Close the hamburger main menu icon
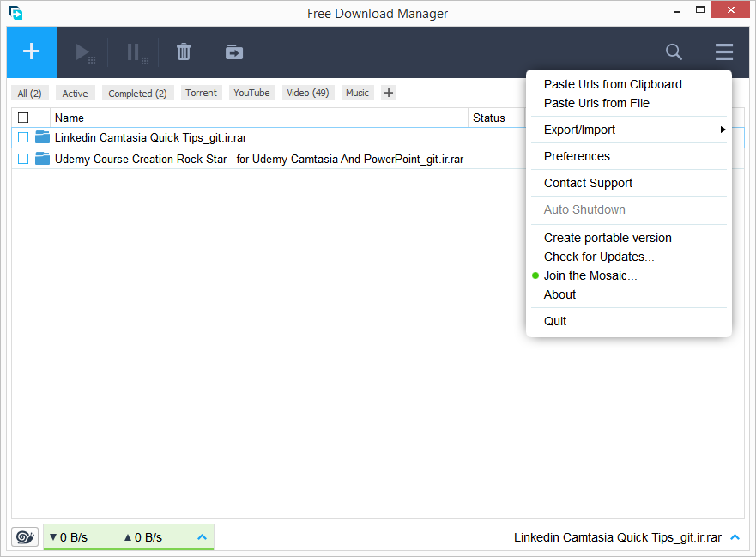The image size is (756, 557). [x=724, y=52]
